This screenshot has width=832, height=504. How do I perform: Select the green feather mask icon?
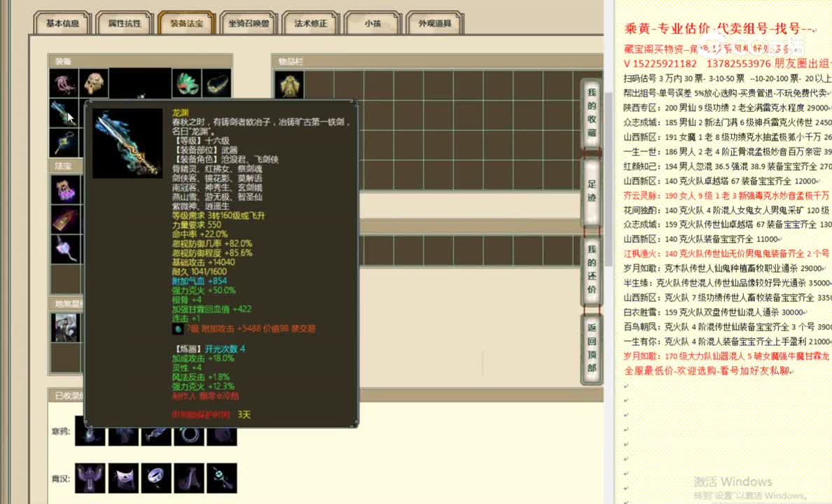[x=186, y=83]
